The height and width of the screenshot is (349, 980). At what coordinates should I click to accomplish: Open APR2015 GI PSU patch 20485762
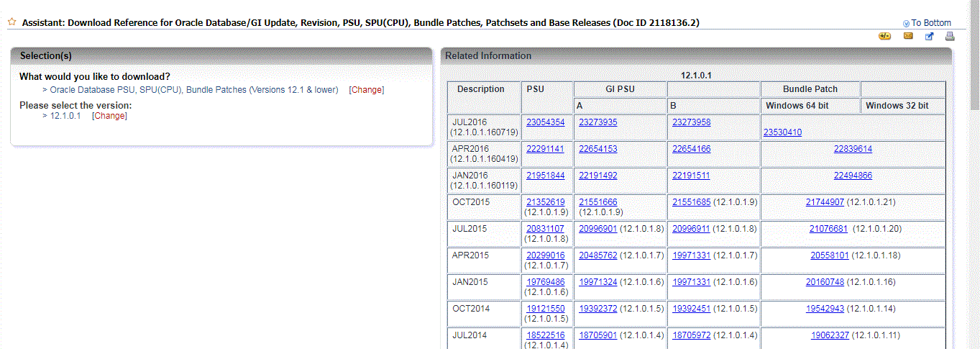click(x=598, y=255)
